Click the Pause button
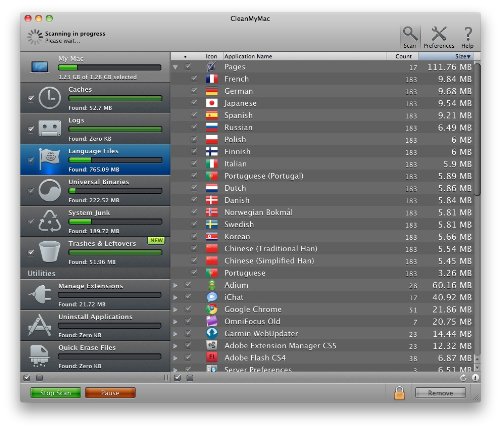Viewport: 500px width, 429px height. [110, 393]
